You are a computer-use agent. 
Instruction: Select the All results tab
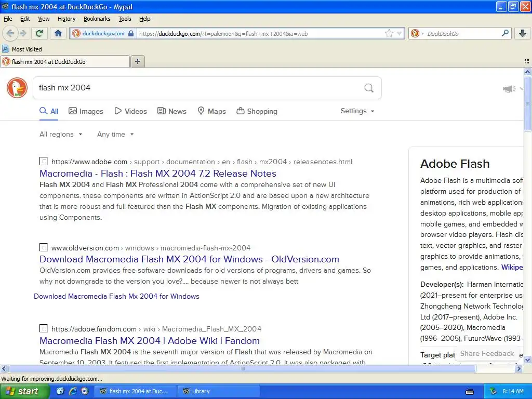tap(49, 111)
